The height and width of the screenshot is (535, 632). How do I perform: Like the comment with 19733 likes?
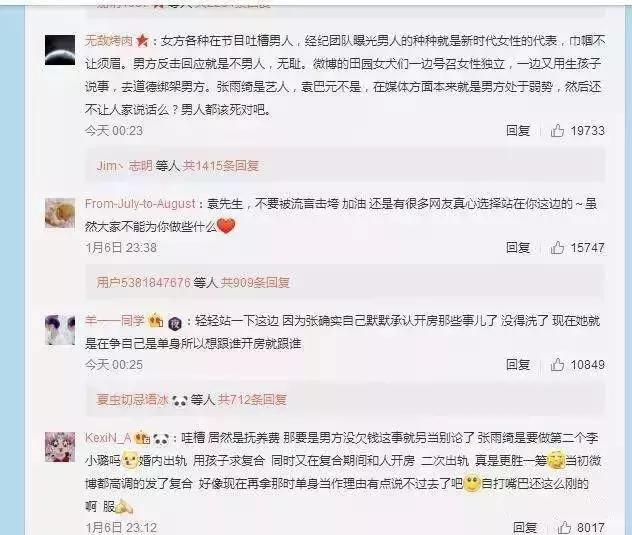point(557,131)
